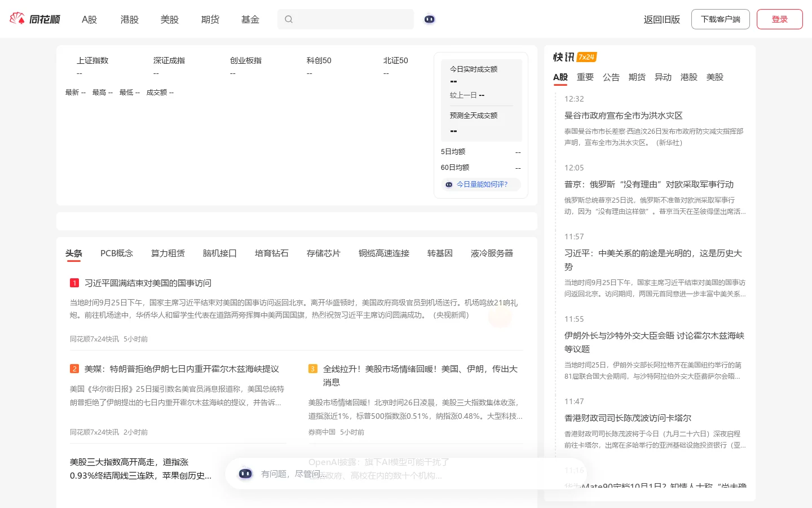Open headline 美媒：特朗普拒绝伊朗七日内重开霍尔木兹海峡提议
This screenshot has width=812, height=508.
coord(182,369)
